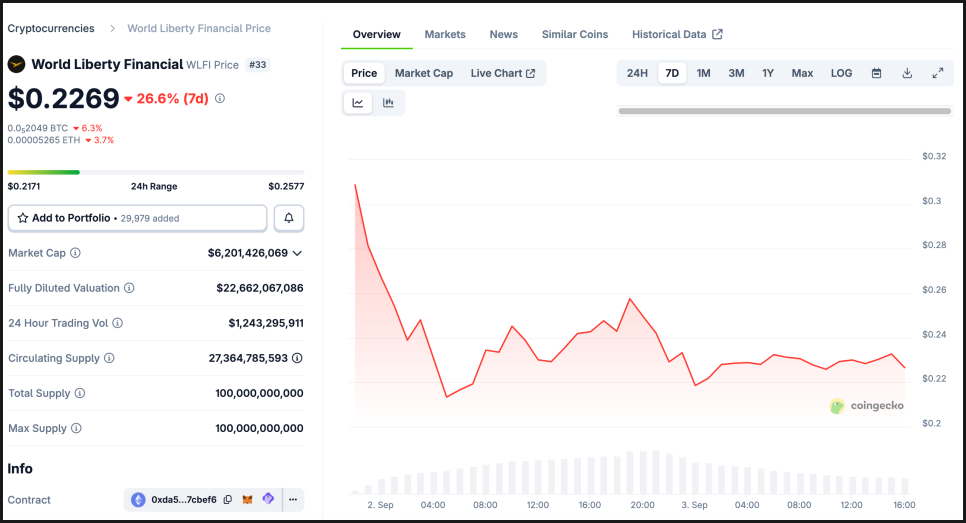Click the Ethereum chain icon in Contract row

[x=138, y=500]
